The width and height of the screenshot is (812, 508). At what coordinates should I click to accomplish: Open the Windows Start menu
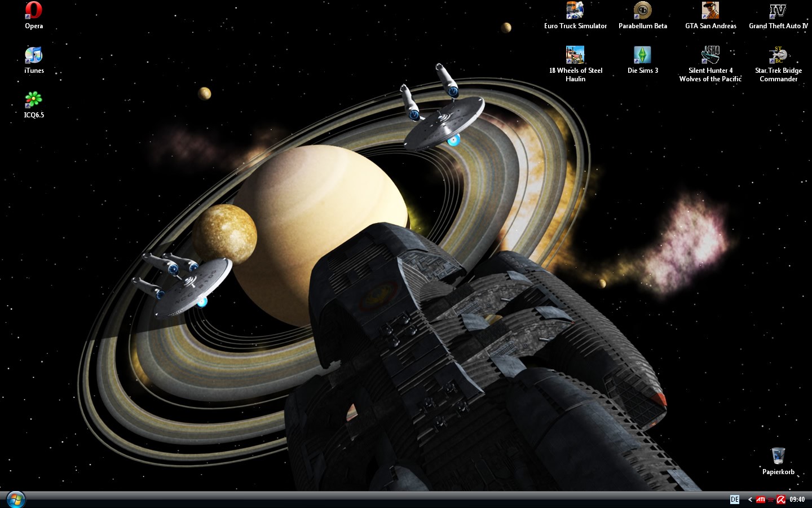click(15, 500)
